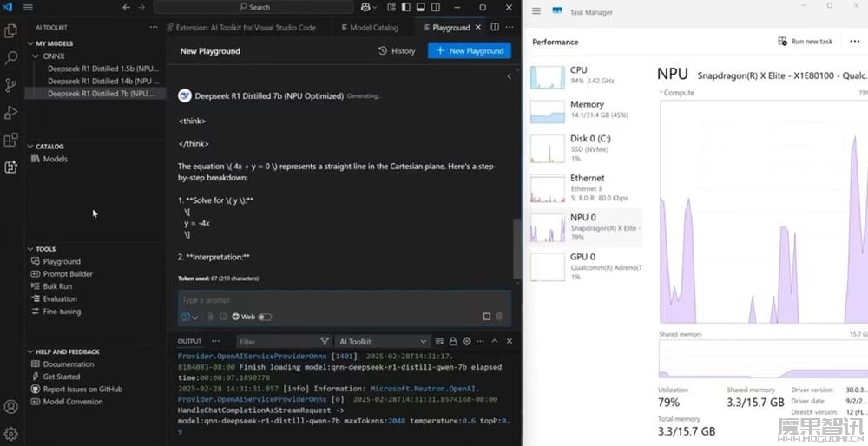Image resolution: width=868 pixels, height=446 pixels.
Task: Select Deepseek R1 Distilled 14b model
Action: pyautogui.click(x=103, y=81)
